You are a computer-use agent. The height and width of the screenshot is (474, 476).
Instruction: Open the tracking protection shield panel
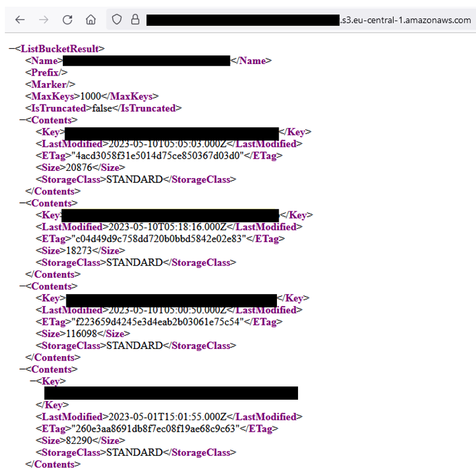(117, 20)
